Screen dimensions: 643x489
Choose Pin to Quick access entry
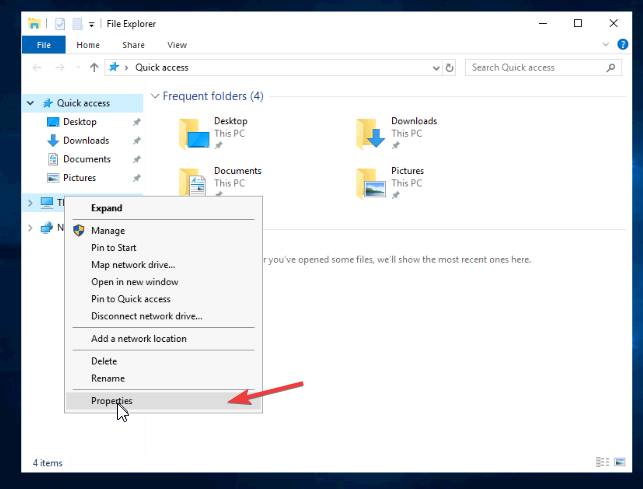(164, 299)
